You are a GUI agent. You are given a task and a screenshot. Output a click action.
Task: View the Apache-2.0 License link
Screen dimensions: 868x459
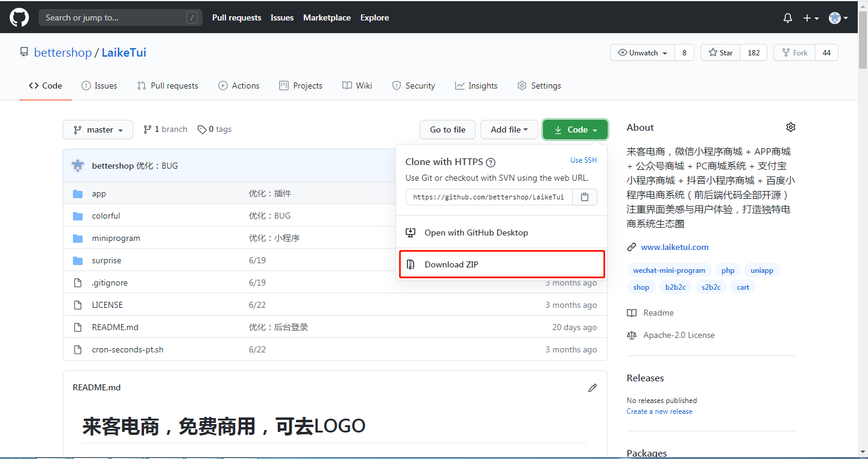[x=671, y=335]
